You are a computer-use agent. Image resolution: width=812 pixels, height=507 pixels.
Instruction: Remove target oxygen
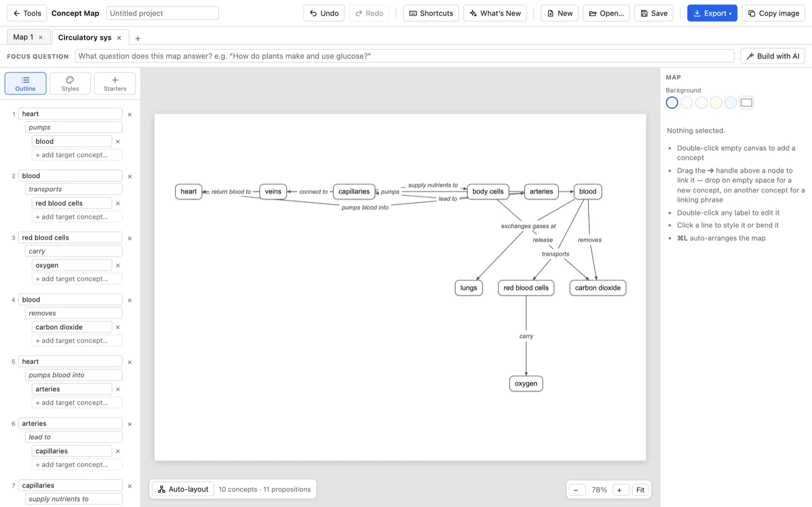point(118,266)
